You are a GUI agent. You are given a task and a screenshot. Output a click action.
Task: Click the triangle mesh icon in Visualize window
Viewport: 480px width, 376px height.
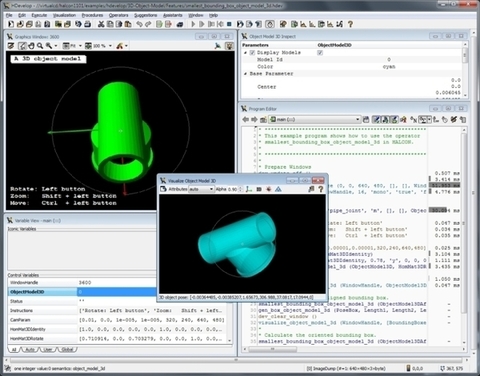click(278, 189)
